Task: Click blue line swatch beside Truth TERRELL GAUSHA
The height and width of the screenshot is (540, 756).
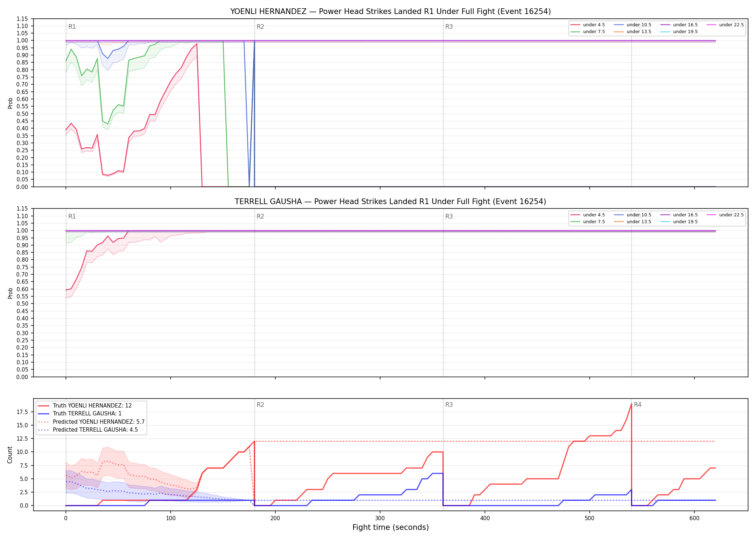Action: (x=44, y=414)
